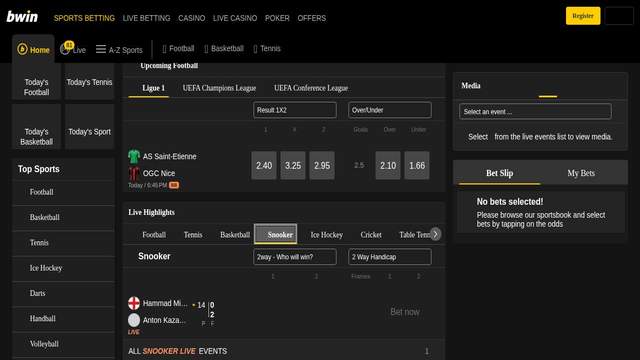Click the yellow Register button
This screenshot has height=360, width=640.
coord(583,16)
